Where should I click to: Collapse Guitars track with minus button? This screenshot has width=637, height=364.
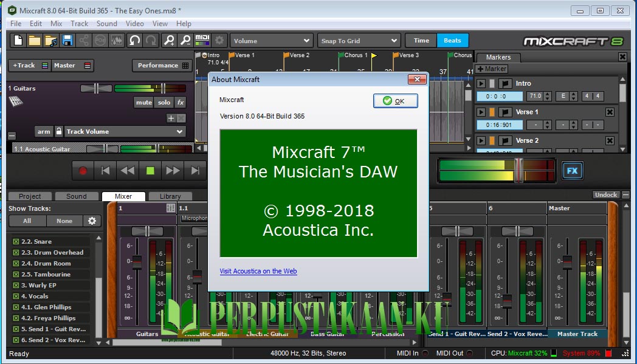(x=12, y=136)
